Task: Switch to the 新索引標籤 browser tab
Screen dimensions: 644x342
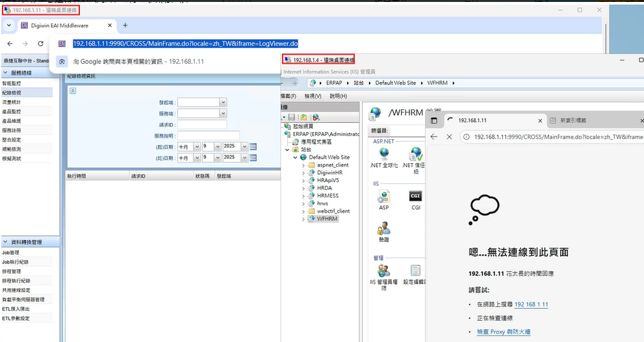Action: [x=573, y=121]
